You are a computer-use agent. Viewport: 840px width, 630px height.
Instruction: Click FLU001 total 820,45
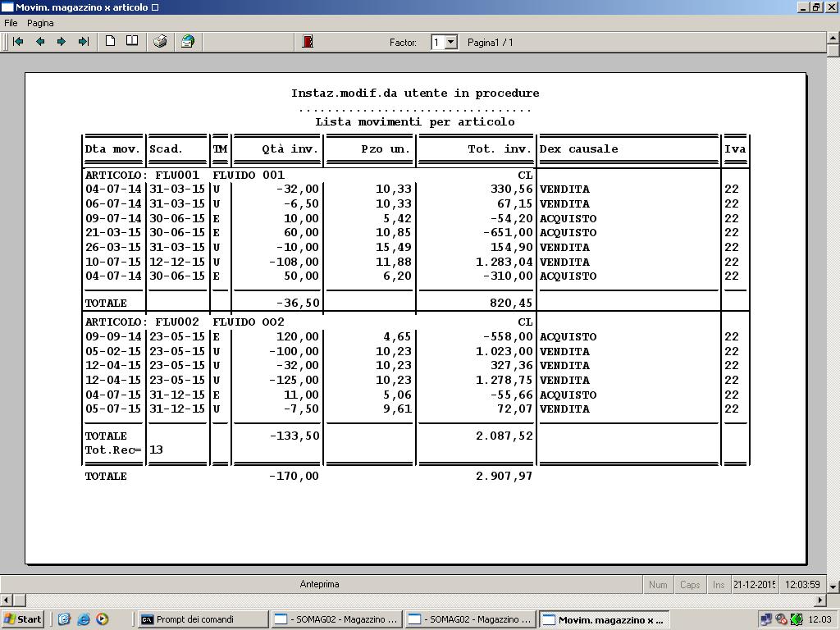(511, 304)
